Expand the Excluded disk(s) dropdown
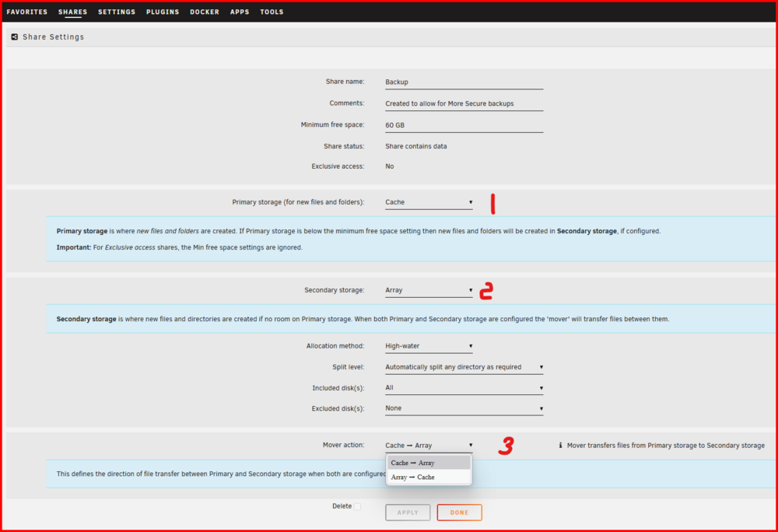This screenshot has height=532, width=778. coord(464,408)
